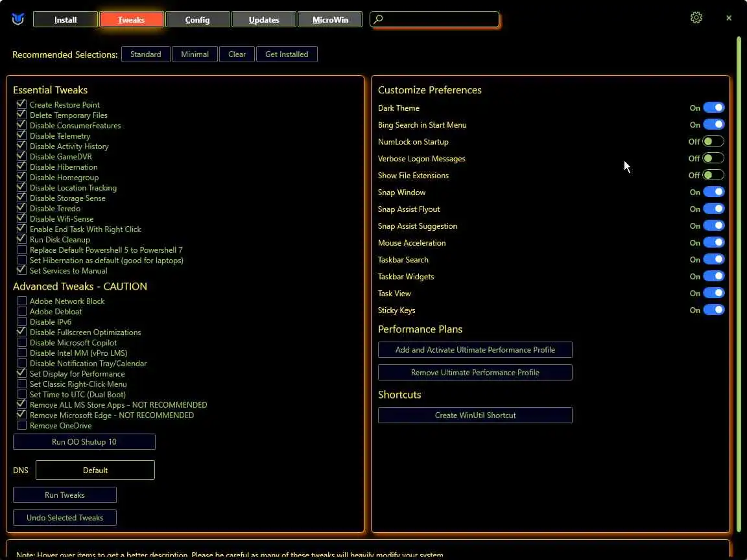747x560 pixels.
Task: Enable Verbose Logon Messages toggle
Action: pos(714,158)
